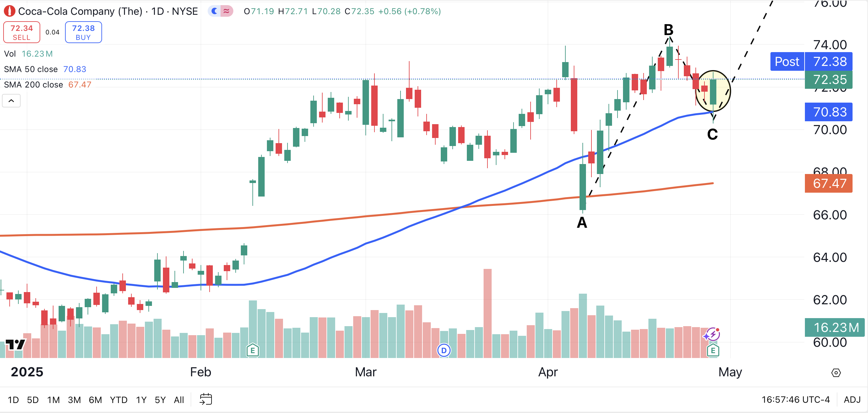Open the dividend D marker
Screen dimensions: 868x413
tap(443, 350)
